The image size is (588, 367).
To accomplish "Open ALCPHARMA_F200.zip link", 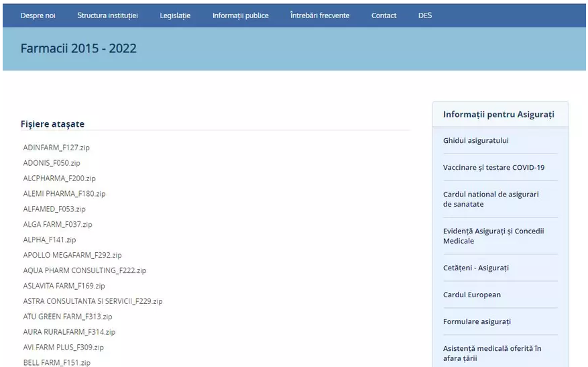I will (x=59, y=178).
